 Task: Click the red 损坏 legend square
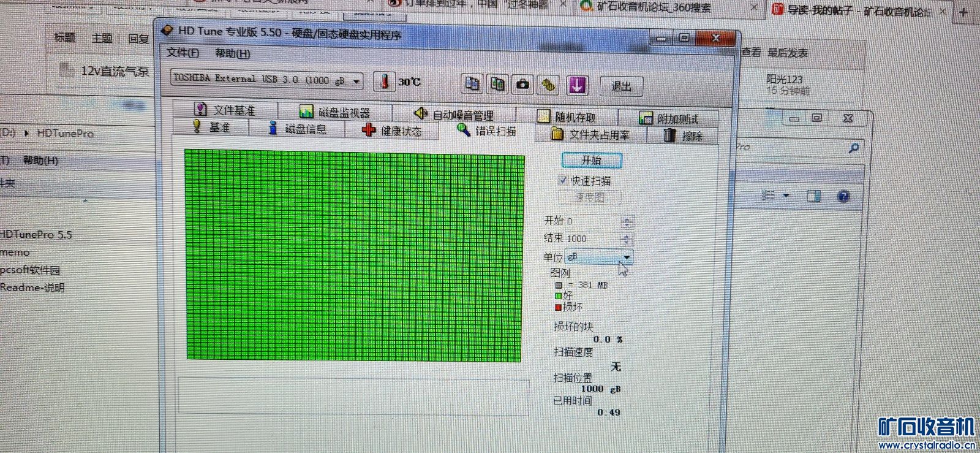click(558, 307)
